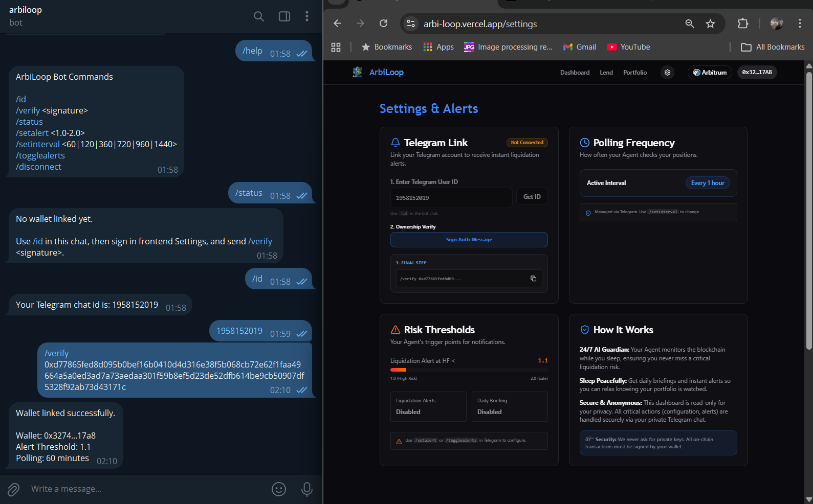
Task: Click the paperclip attach file icon
Action: (14, 489)
